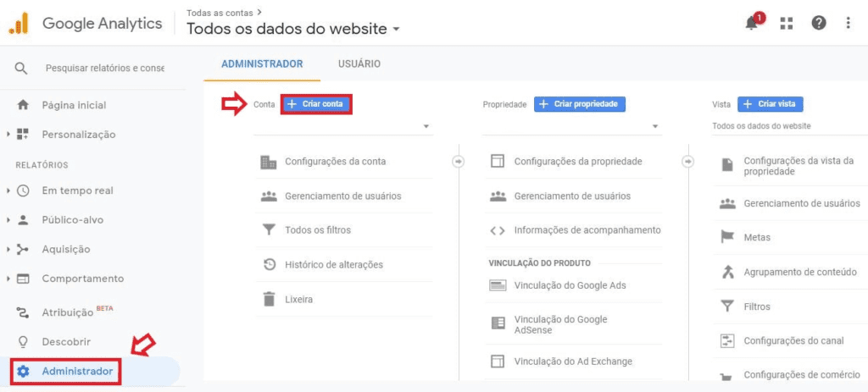
Task: Expand the Público-alvo reports
Action: coord(8,220)
